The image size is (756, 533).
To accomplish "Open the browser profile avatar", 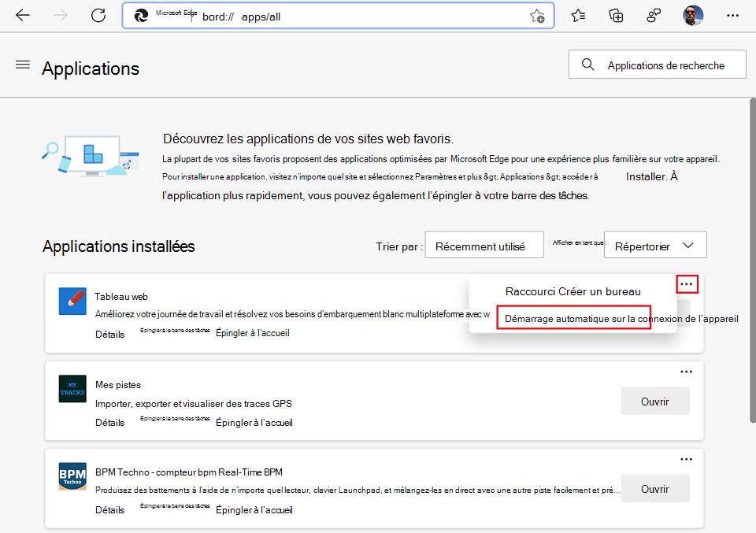I will (x=692, y=15).
